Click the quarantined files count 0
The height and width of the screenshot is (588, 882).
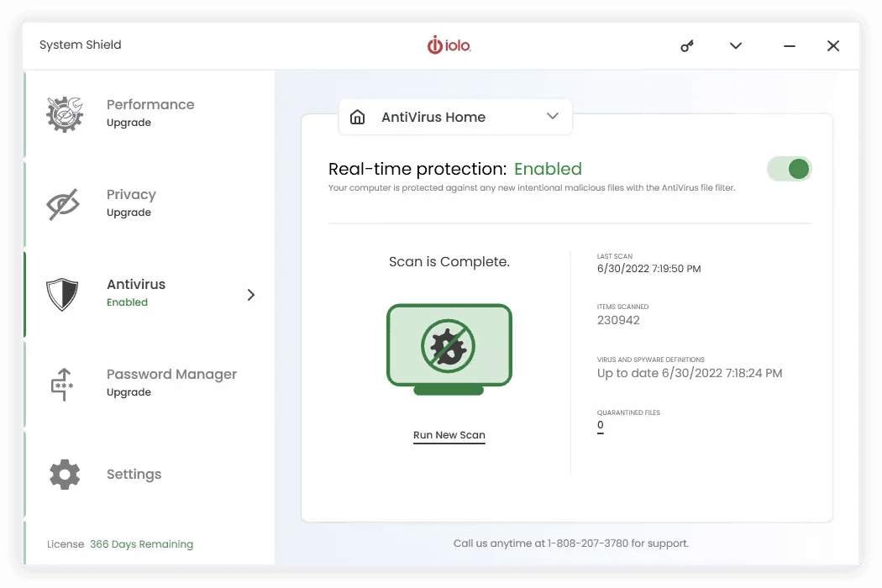coord(601,425)
